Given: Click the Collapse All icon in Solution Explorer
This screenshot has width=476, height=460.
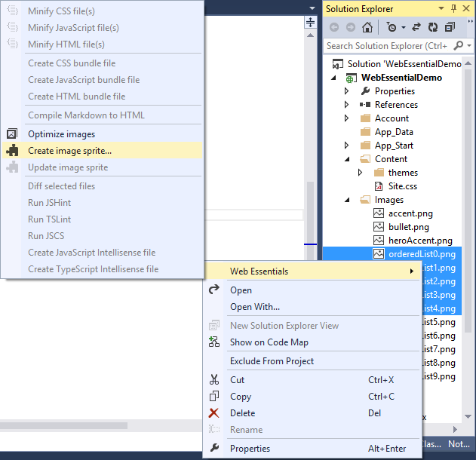Looking at the screenshot, I should 450,27.
